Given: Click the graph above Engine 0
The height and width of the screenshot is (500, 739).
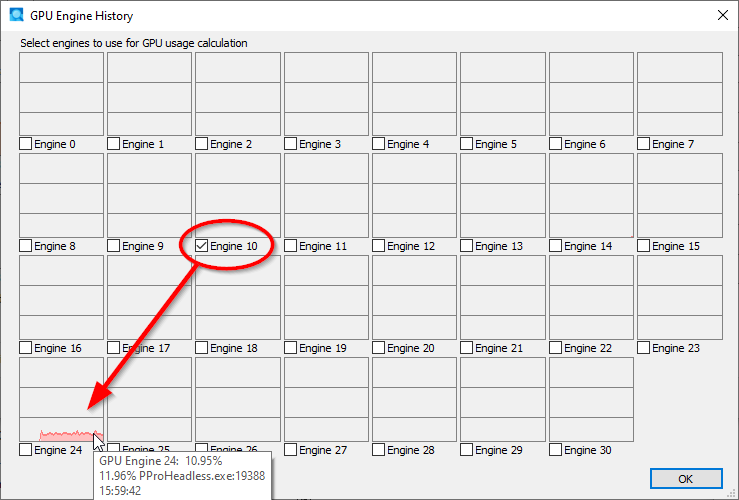Looking at the screenshot, I should point(61,94).
